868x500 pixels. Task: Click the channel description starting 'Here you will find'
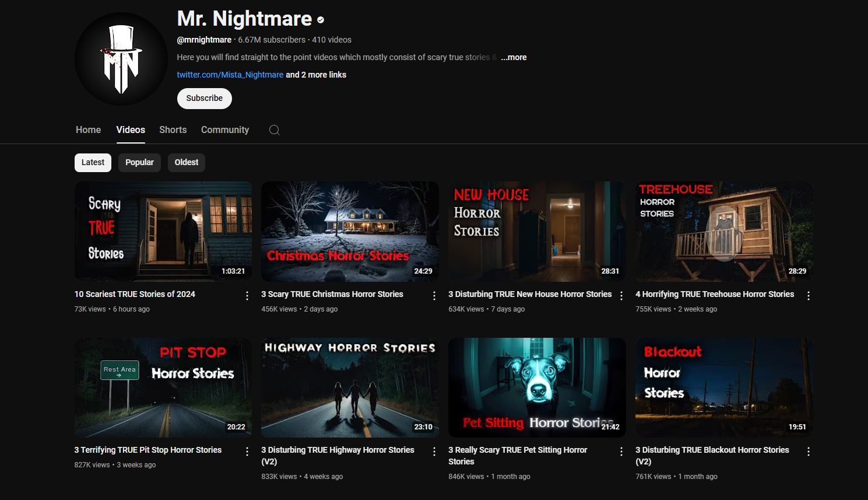[337, 57]
